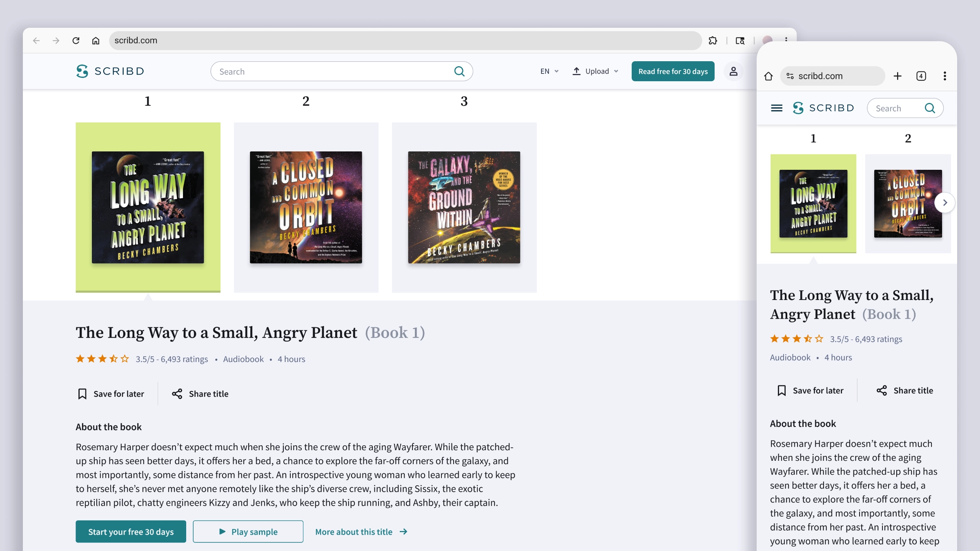
Task: Click Save for later on the desktop page
Action: [x=111, y=394]
